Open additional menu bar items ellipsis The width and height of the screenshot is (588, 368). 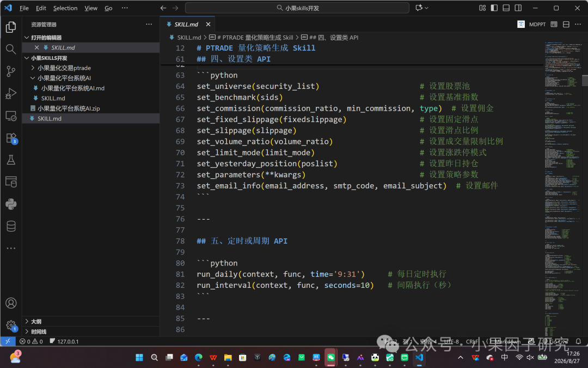pyautogui.click(x=125, y=8)
